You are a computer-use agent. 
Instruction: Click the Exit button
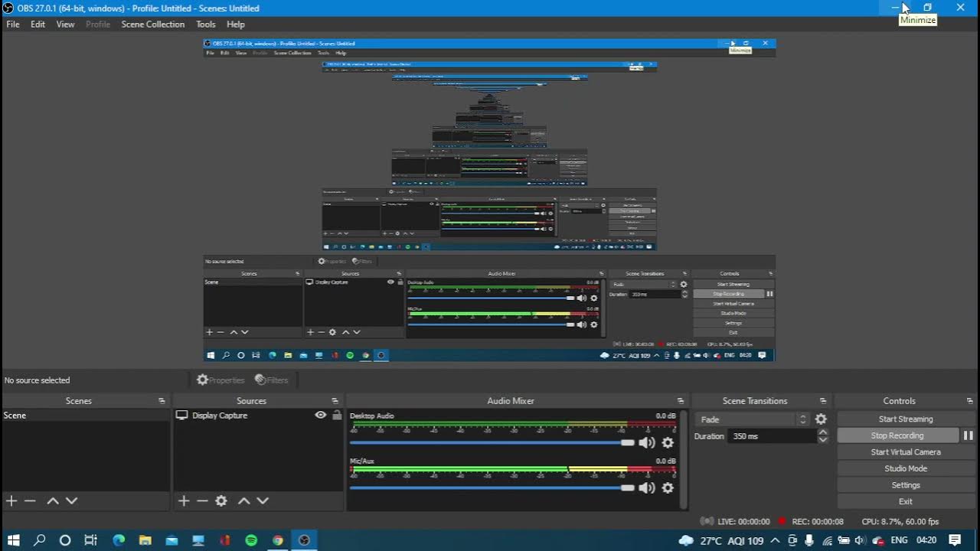(906, 502)
